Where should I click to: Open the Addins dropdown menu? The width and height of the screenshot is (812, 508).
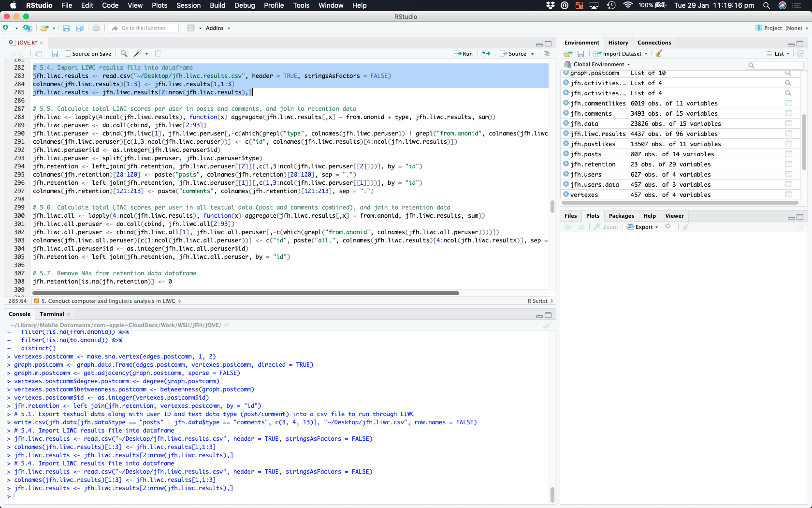[x=217, y=28]
